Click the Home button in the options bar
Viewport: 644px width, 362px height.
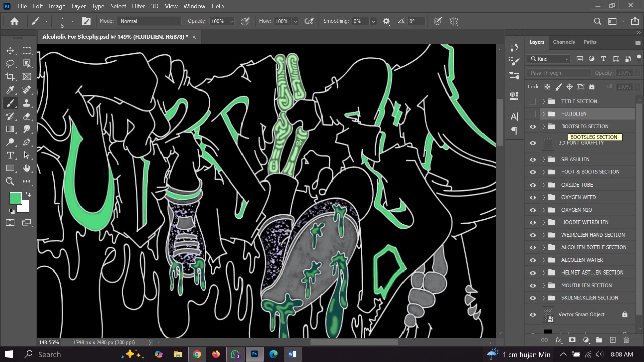[x=14, y=21]
